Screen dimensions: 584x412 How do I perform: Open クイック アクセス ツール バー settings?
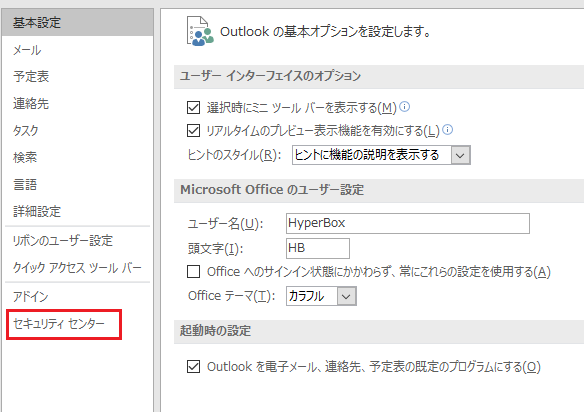pos(77,267)
